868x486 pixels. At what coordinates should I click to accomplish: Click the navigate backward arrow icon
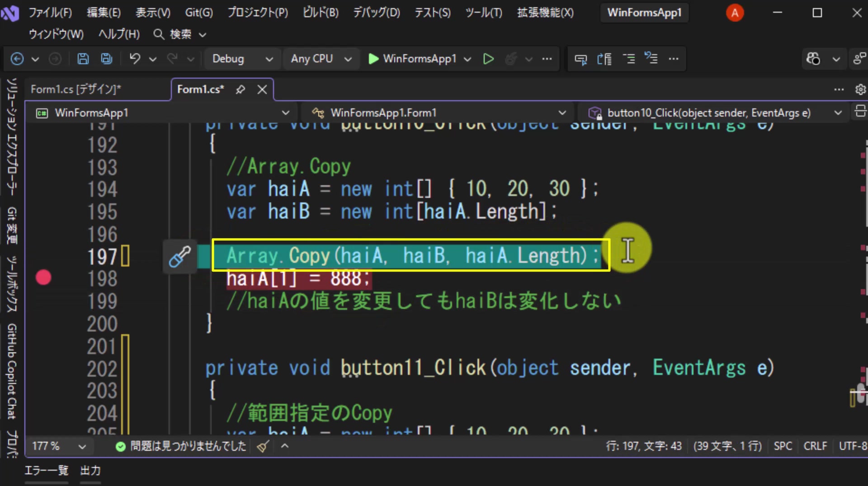(x=17, y=59)
